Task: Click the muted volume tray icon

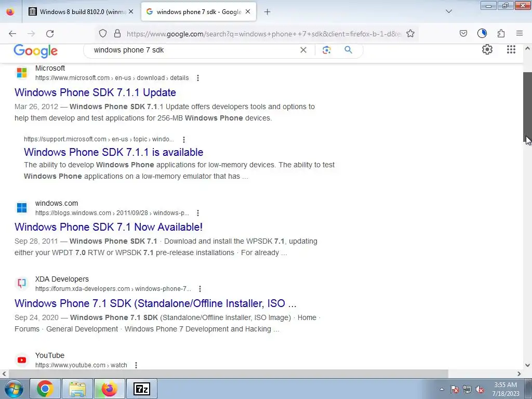Action: tap(480, 389)
